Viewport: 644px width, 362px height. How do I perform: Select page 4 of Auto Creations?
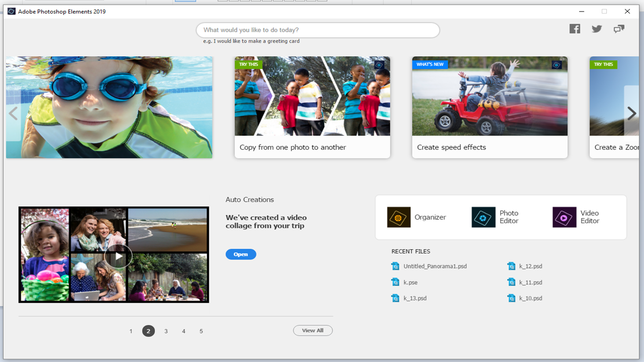point(184,331)
